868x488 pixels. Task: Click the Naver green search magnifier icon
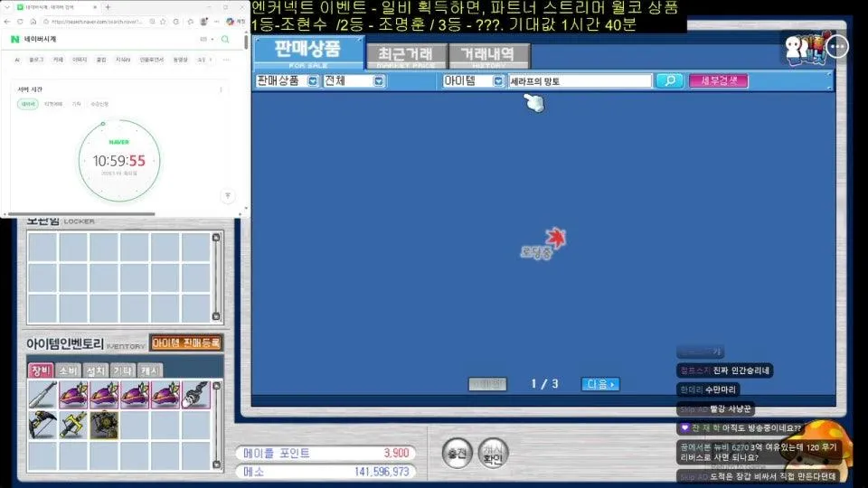click(225, 39)
